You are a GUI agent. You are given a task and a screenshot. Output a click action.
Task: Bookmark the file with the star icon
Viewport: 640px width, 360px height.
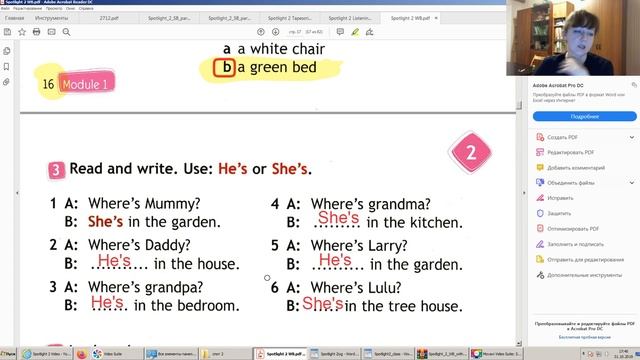(22, 32)
